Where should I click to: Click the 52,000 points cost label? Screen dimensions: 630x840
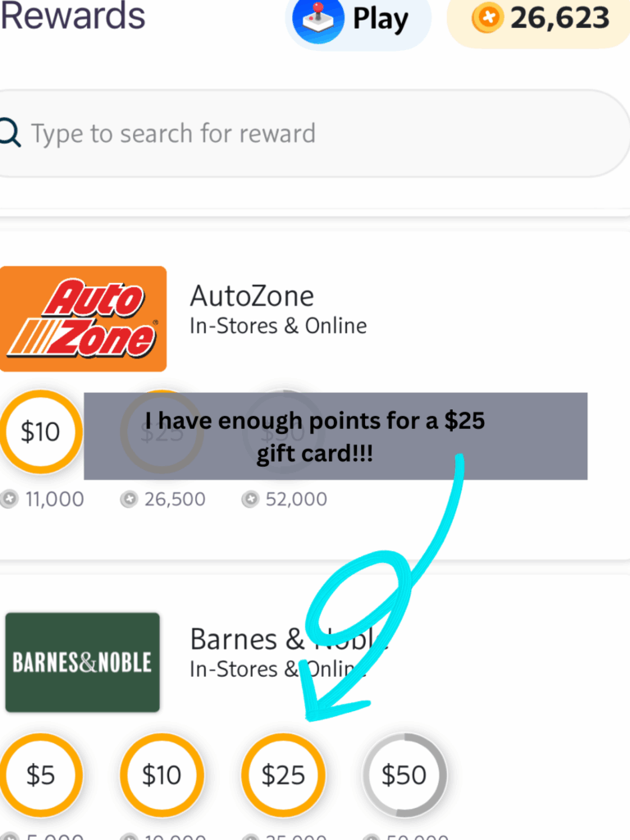(x=295, y=499)
